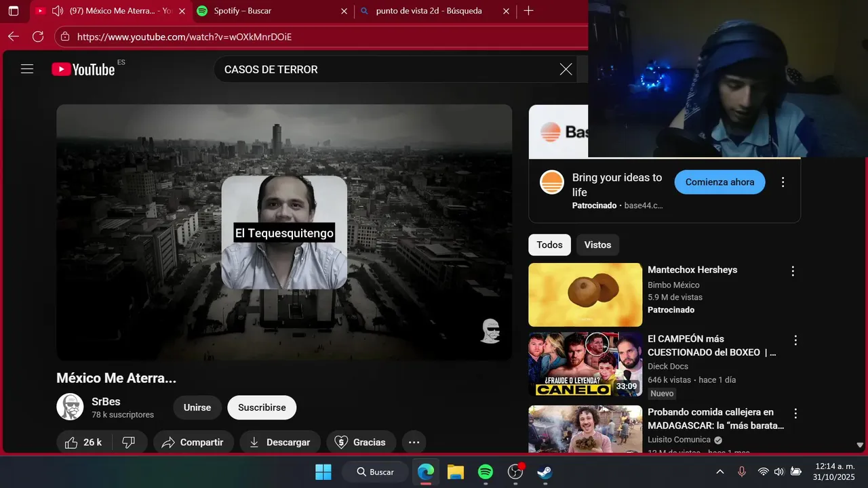Dislike the video with thumbs down
868x488 pixels.
click(x=128, y=442)
